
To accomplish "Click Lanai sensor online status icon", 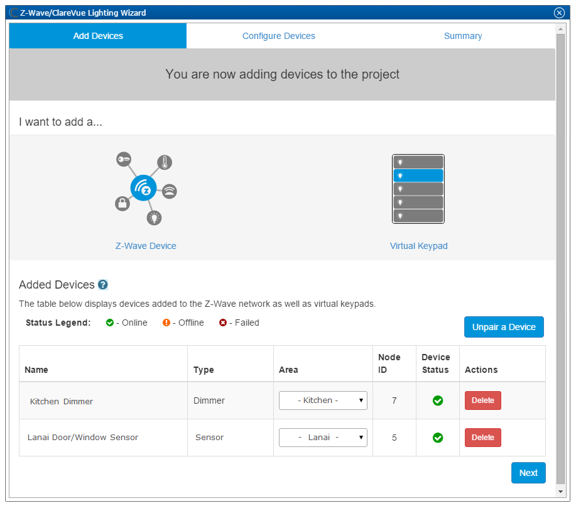I will coord(438,438).
